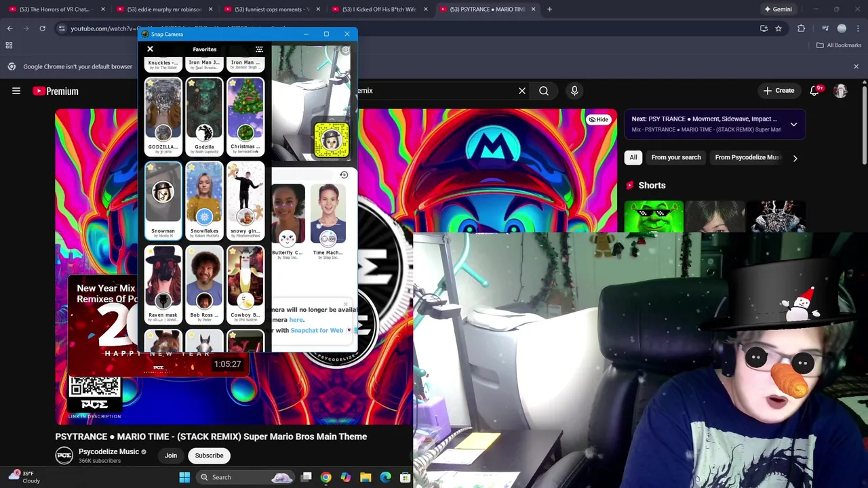Open the YouTube guide hamburger menu
The height and width of the screenshot is (488, 868).
click(x=16, y=91)
